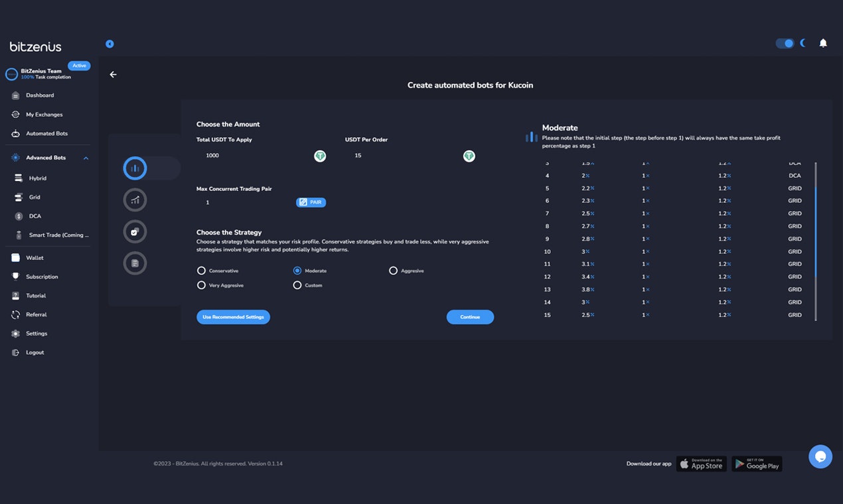Click the bitzenius logo

(x=35, y=46)
